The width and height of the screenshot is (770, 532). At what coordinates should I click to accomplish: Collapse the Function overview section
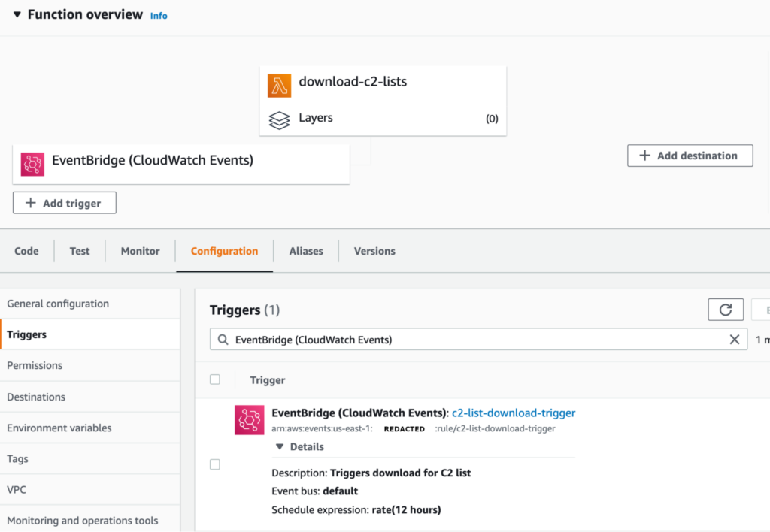pyautogui.click(x=17, y=14)
